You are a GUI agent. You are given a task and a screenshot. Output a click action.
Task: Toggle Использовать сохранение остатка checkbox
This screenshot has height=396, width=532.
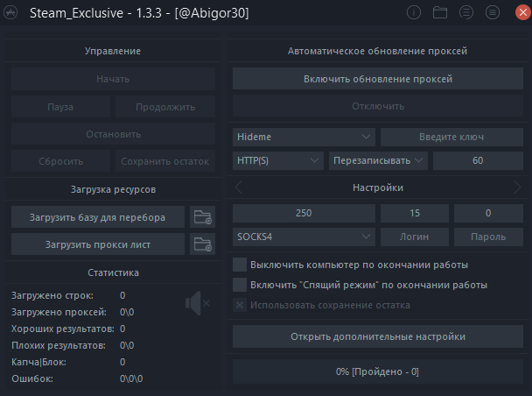(x=240, y=305)
